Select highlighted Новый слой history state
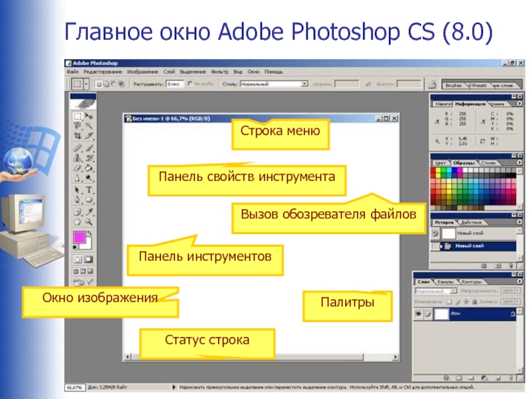This screenshot has height=399, width=532. pos(473,246)
